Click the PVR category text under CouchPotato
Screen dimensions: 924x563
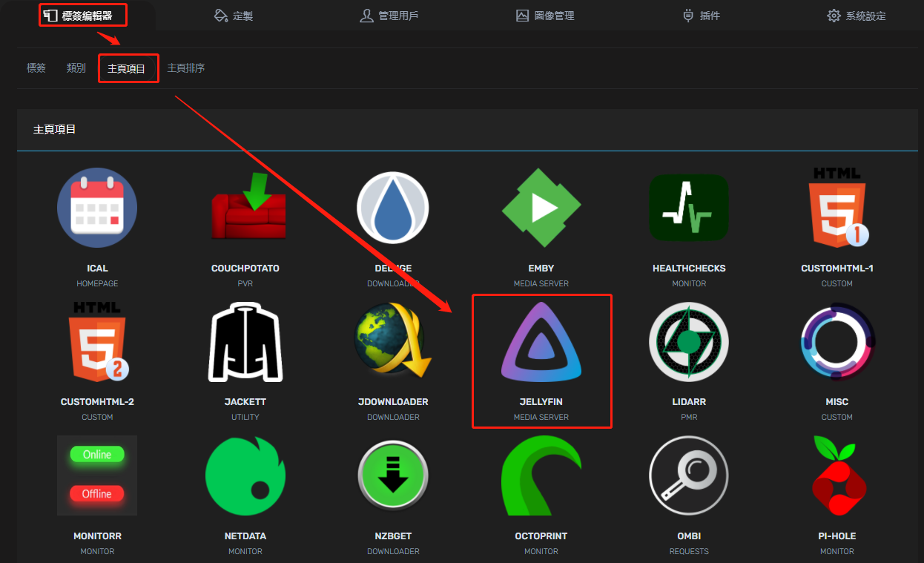(x=245, y=284)
